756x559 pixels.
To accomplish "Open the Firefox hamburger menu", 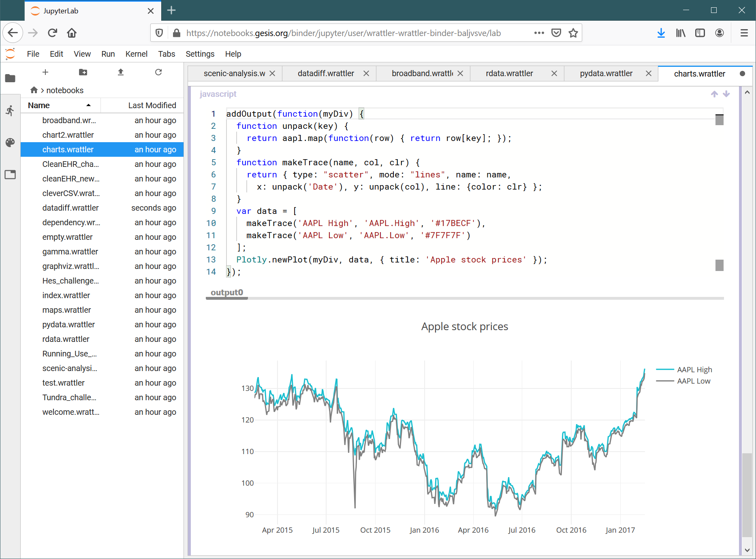I will [x=744, y=33].
